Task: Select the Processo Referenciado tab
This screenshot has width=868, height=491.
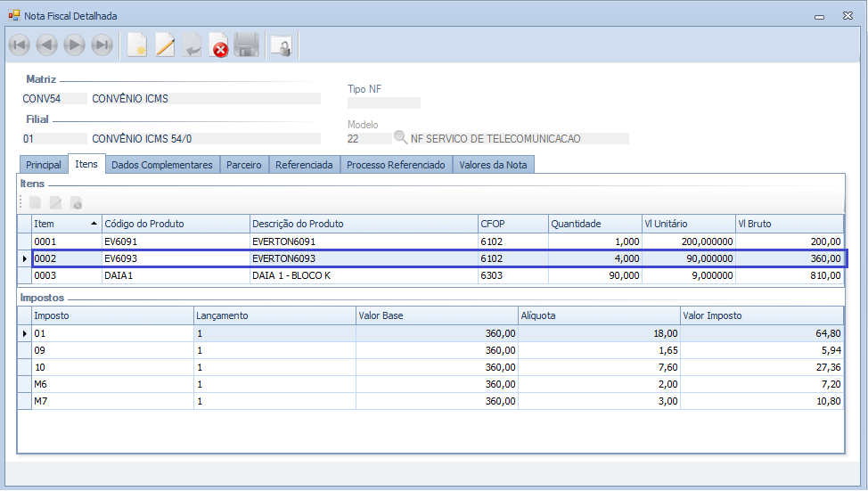Action: pos(396,165)
